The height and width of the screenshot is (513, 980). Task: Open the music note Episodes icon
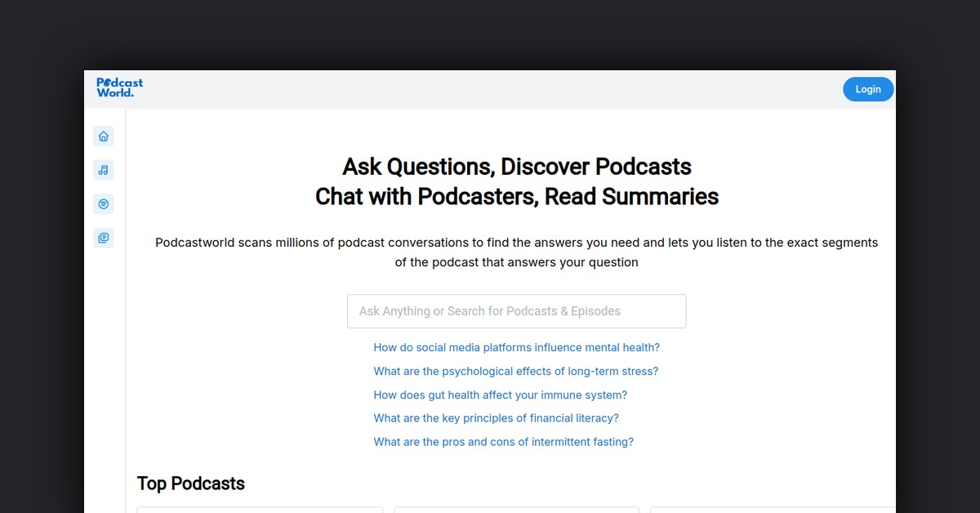[x=103, y=170]
